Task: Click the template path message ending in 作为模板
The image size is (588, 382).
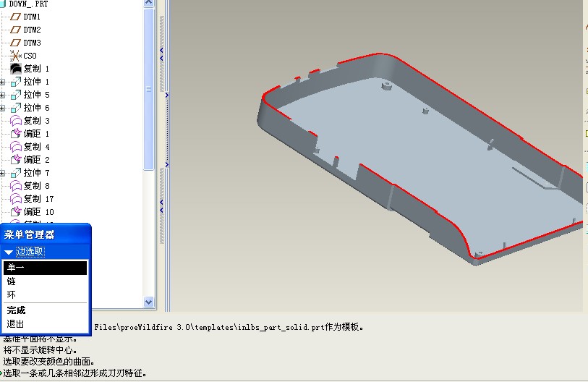Action: [x=229, y=327]
